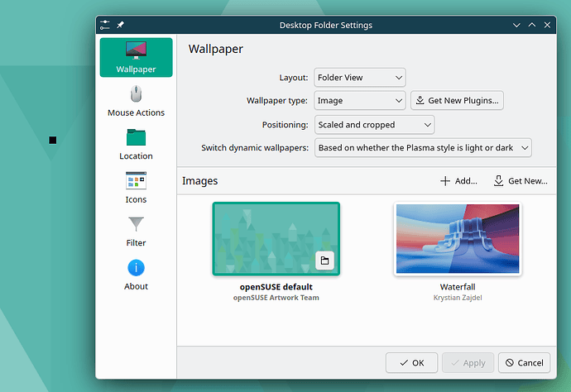Screen dimensions: 571x392
Task: Click the Get New wallpapers button
Action: (521, 181)
